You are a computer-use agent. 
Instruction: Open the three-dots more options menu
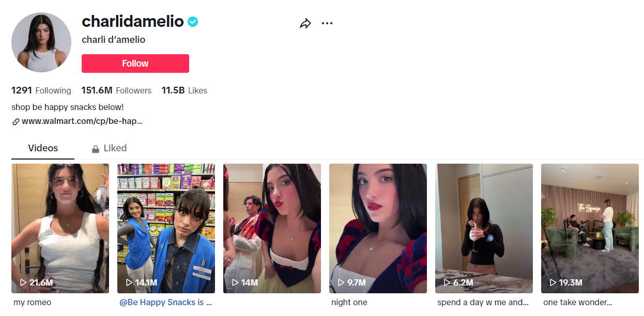coord(327,23)
